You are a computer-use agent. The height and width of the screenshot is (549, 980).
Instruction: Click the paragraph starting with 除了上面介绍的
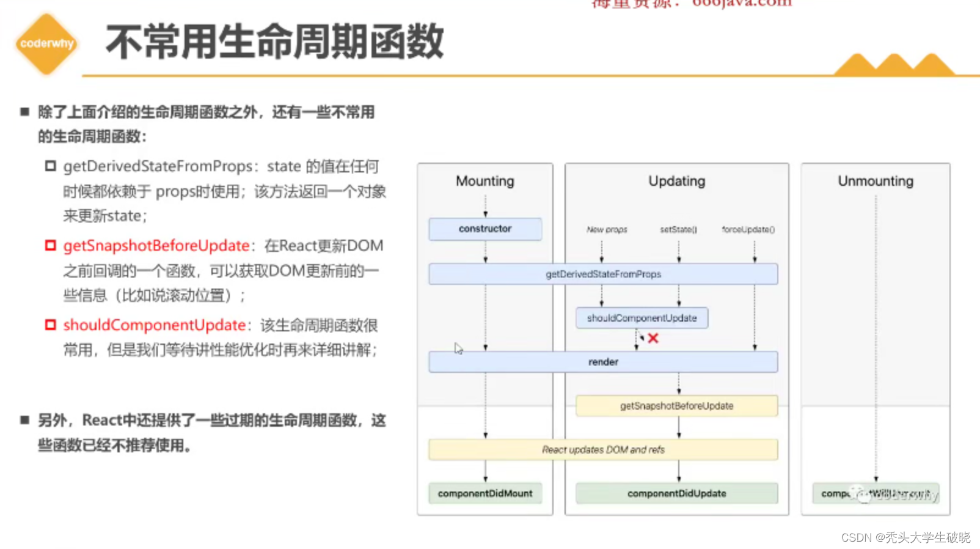coord(206,124)
